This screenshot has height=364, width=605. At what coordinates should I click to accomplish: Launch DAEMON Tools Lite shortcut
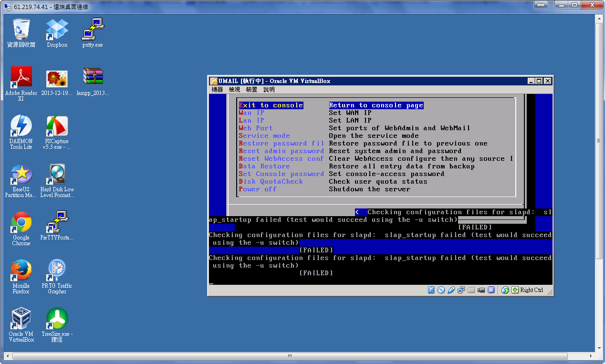(x=21, y=132)
